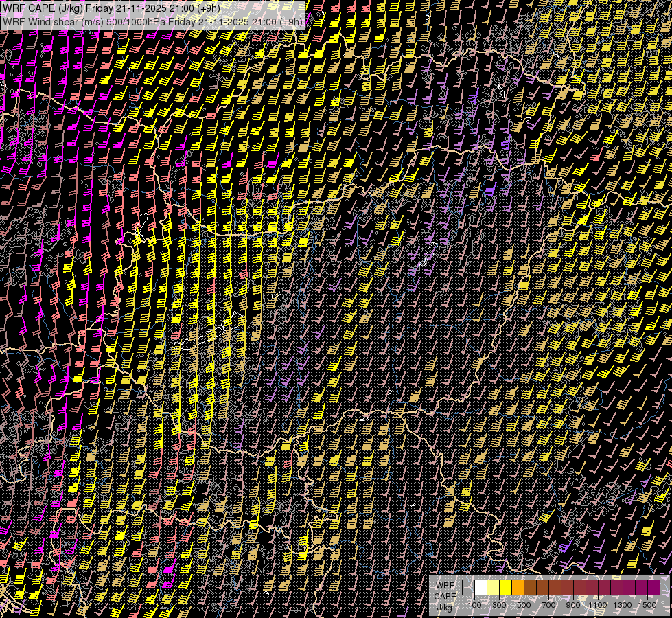Click the legend value 700
The height and width of the screenshot is (618, 672).
tap(548, 605)
